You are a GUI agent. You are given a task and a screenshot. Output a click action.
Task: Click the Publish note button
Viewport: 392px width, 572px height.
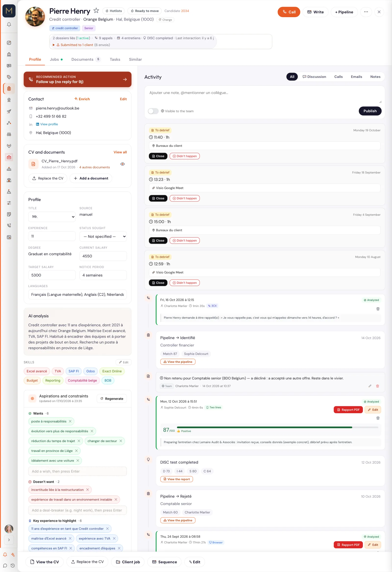[370, 111]
